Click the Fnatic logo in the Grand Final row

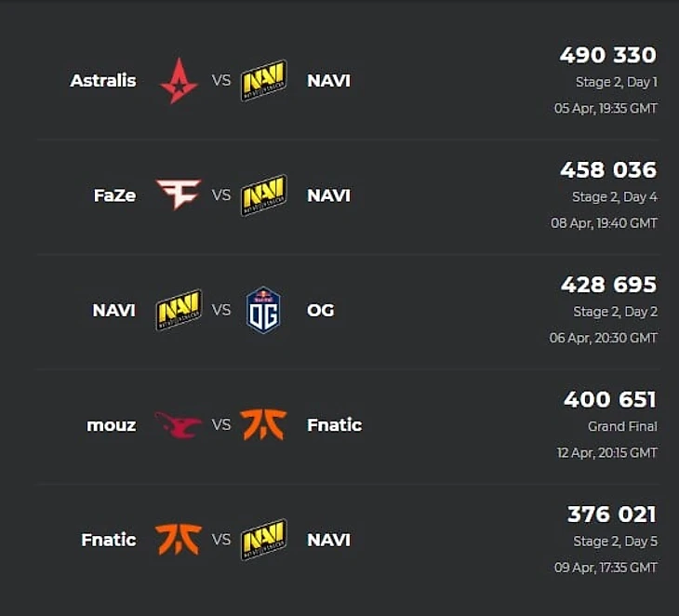[263, 425]
